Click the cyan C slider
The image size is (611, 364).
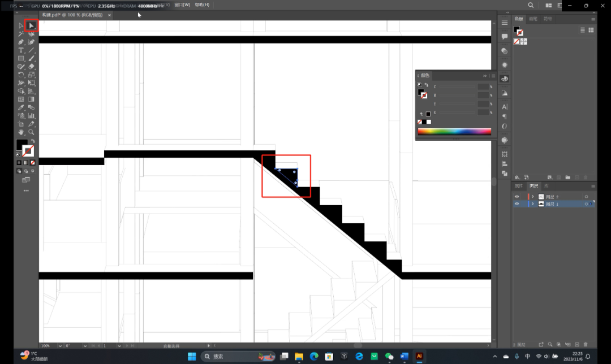[x=457, y=87]
